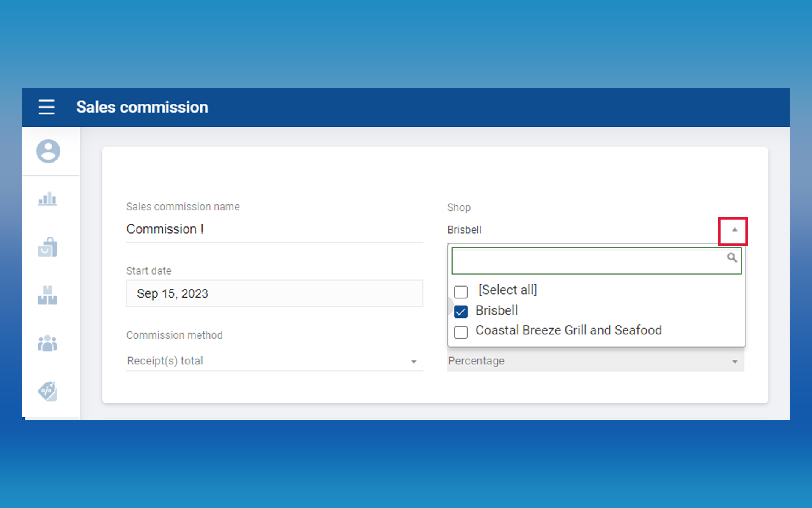Screen dimensions: 812x508
Task: Click the Coastal Breeze Grill and Seafood label
Action: coord(568,330)
